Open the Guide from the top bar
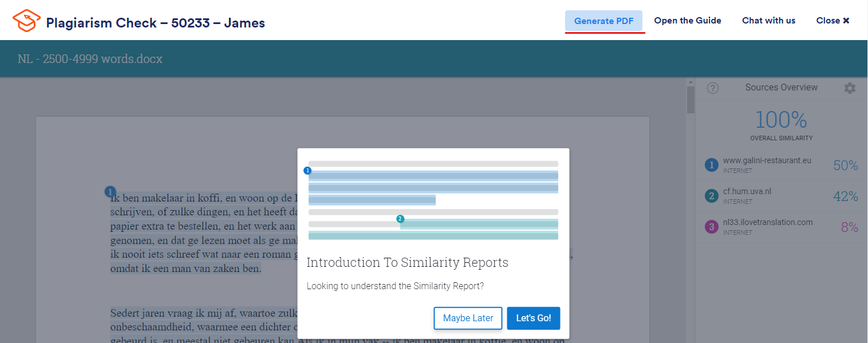This screenshot has width=868, height=343. tap(688, 21)
